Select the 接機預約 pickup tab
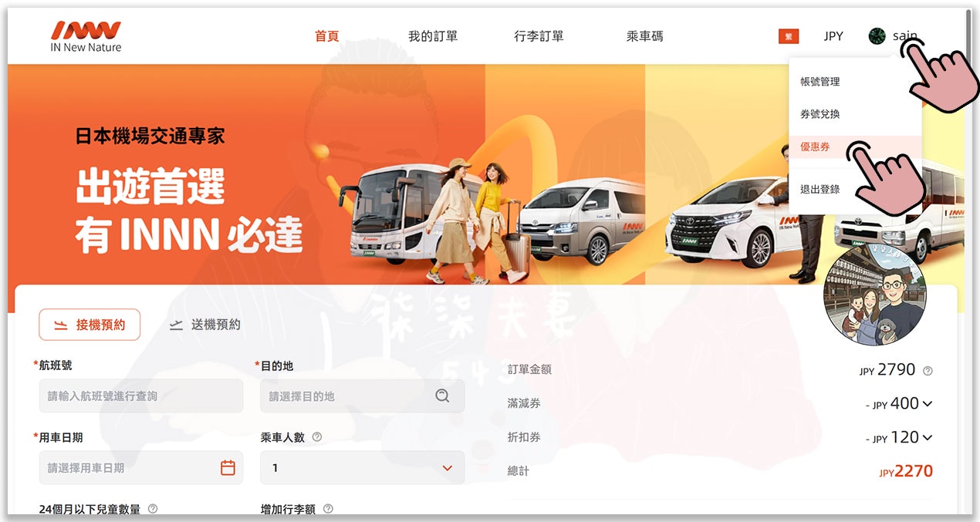 point(90,325)
